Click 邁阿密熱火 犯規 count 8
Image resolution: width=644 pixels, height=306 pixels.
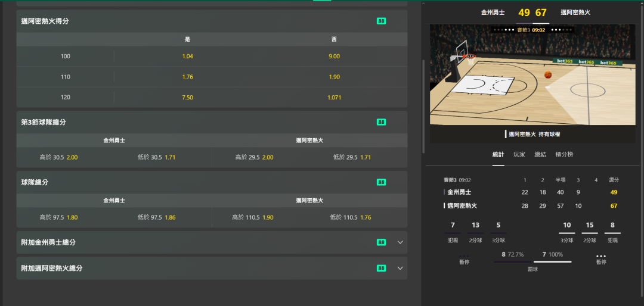click(x=612, y=225)
